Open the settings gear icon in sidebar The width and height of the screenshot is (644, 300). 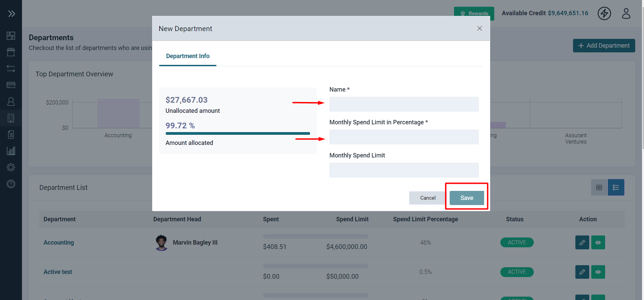pos(11,167)
